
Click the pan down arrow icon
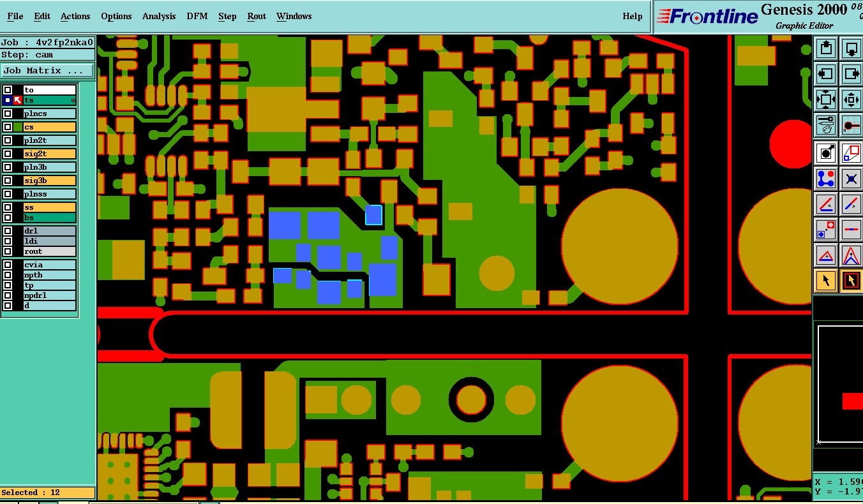click(851, 48)
